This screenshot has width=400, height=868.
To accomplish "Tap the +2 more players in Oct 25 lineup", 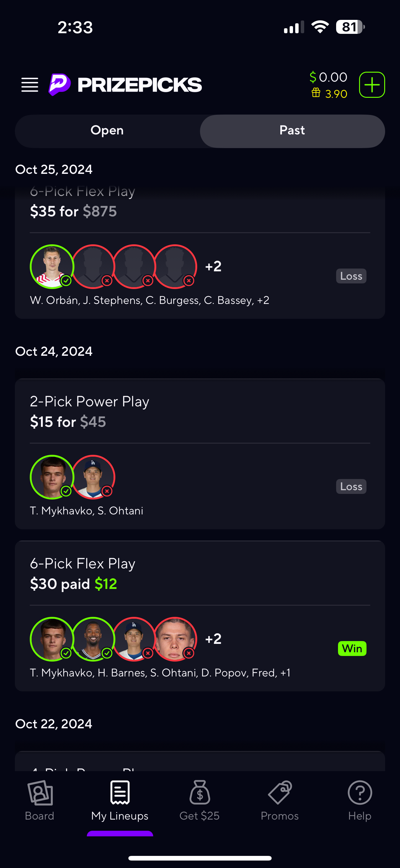I will [213, 267].
